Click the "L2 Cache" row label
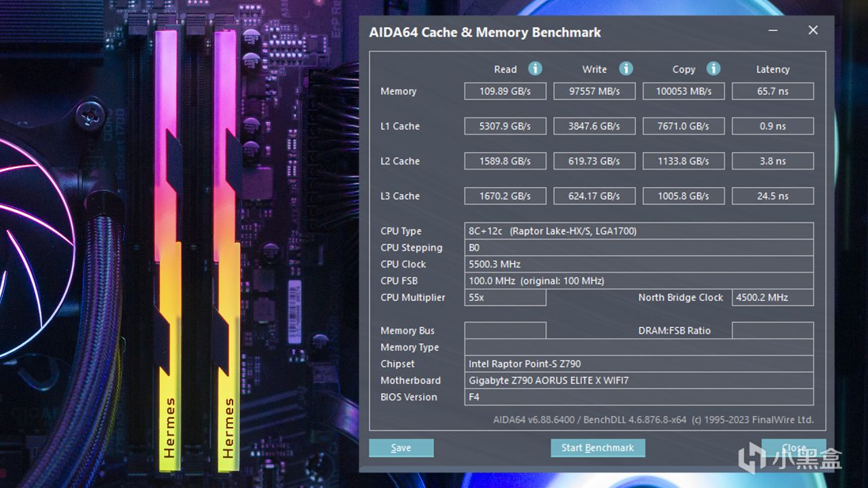 pos(400,161)
